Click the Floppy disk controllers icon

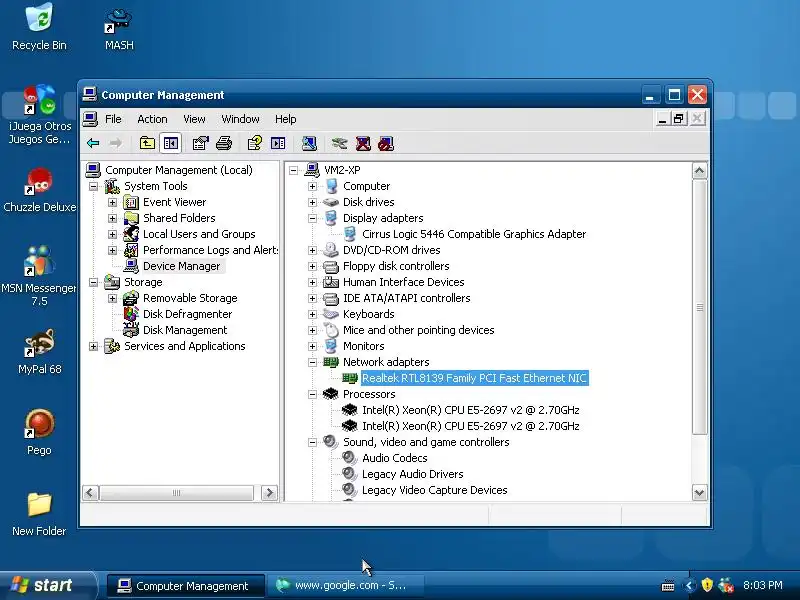pyautogui.click(x=331, y=266)
